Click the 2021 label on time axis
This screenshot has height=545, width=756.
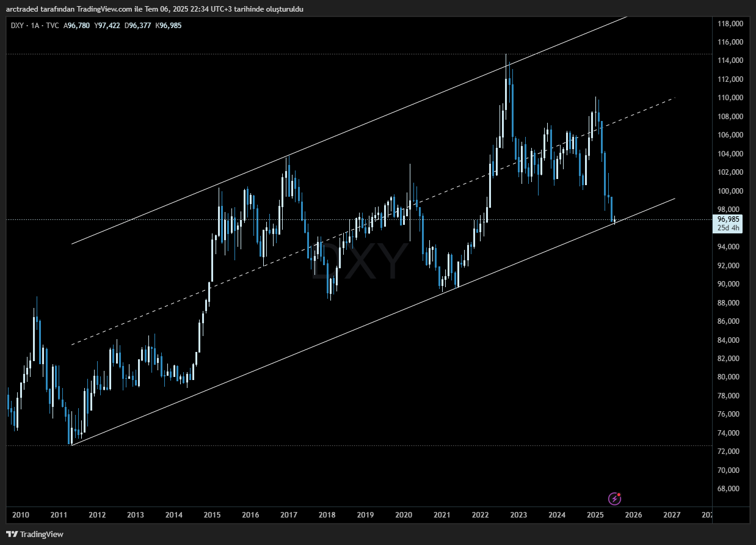[442, 515]
